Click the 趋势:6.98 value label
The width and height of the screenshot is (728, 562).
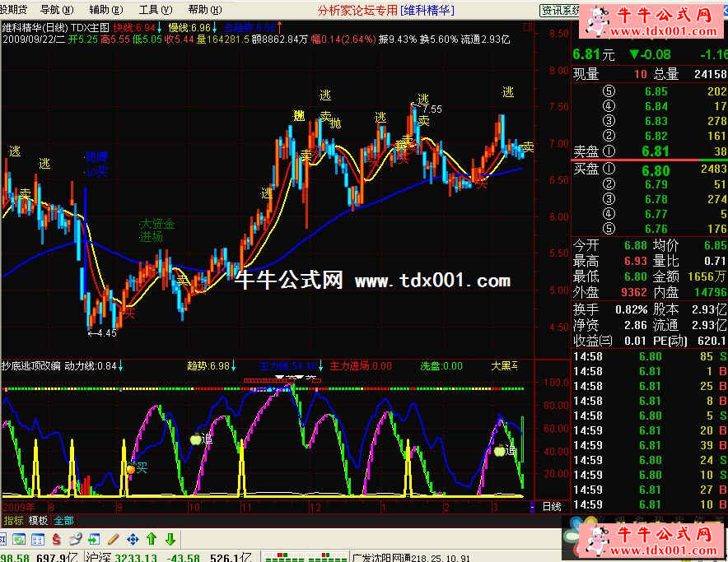(x=208, y=365)
